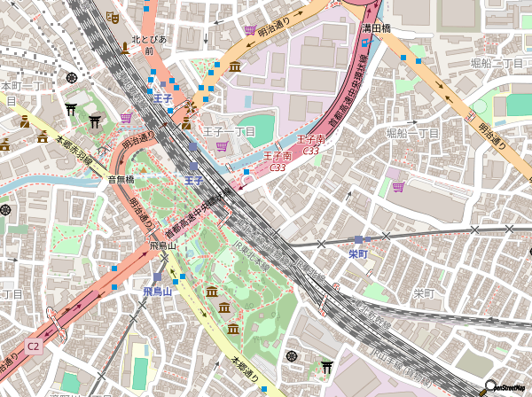The height and width of the screenshot is (397, 532).
Task: Select the gray 栄町 district label
Action: 424,293
